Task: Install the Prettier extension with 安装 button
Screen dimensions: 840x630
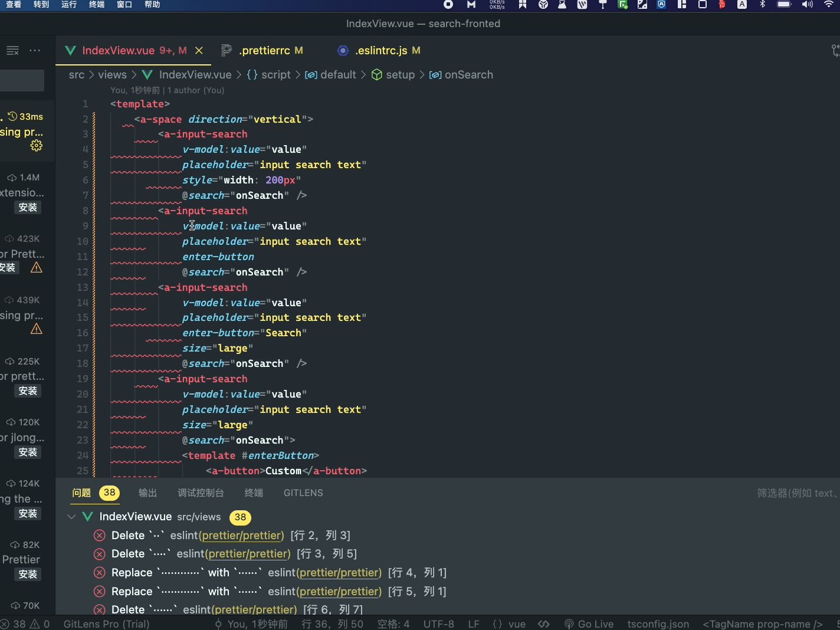Action: pos(27,574)
